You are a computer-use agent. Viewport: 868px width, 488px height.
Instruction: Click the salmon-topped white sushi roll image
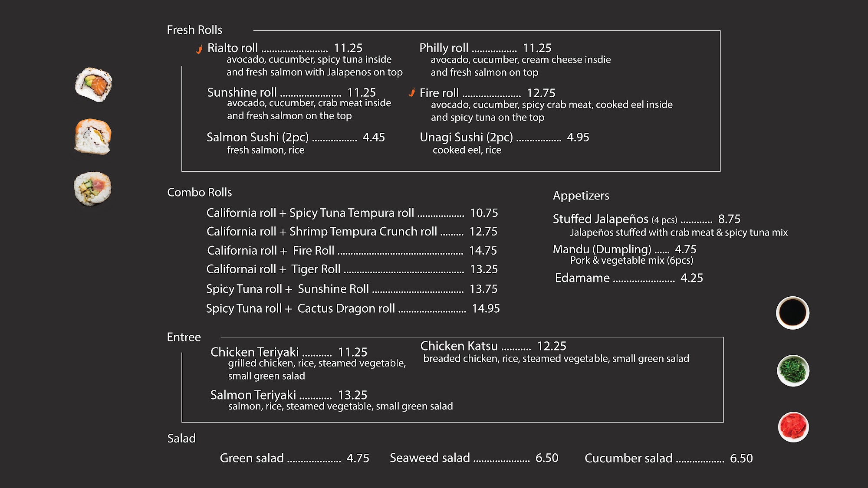93,85
